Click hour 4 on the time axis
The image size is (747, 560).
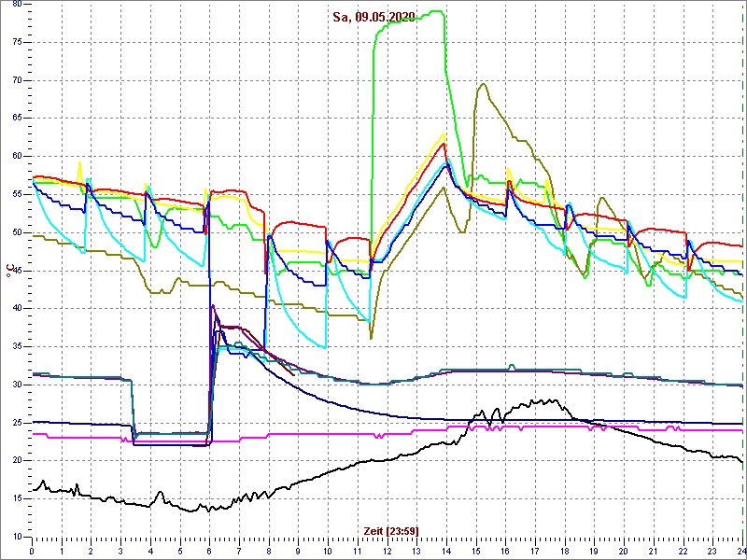[x=150, y=550]
